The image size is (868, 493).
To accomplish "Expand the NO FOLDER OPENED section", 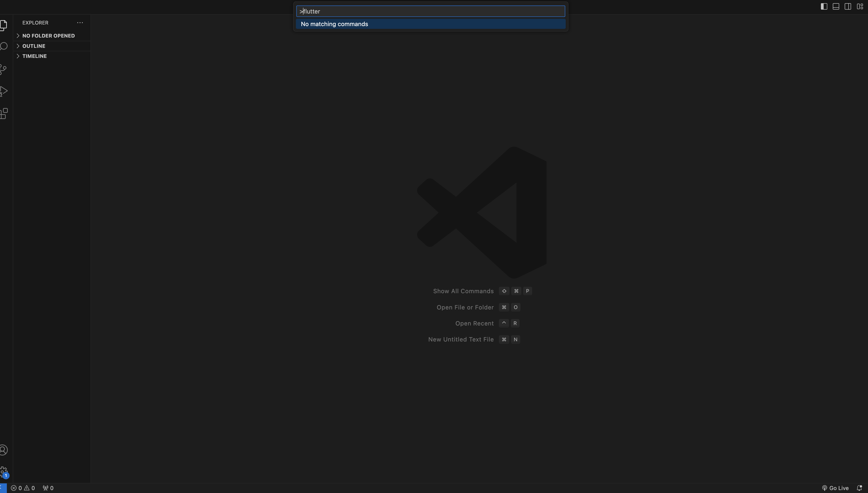I will (52, 35).
